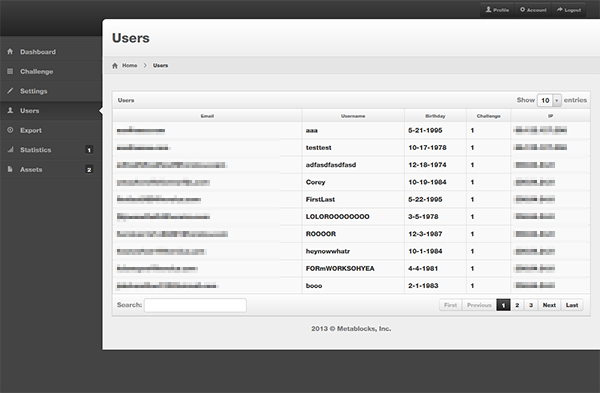Click the Profile person icon in top bar
The image size is (600, 393).
pos(488,10)
